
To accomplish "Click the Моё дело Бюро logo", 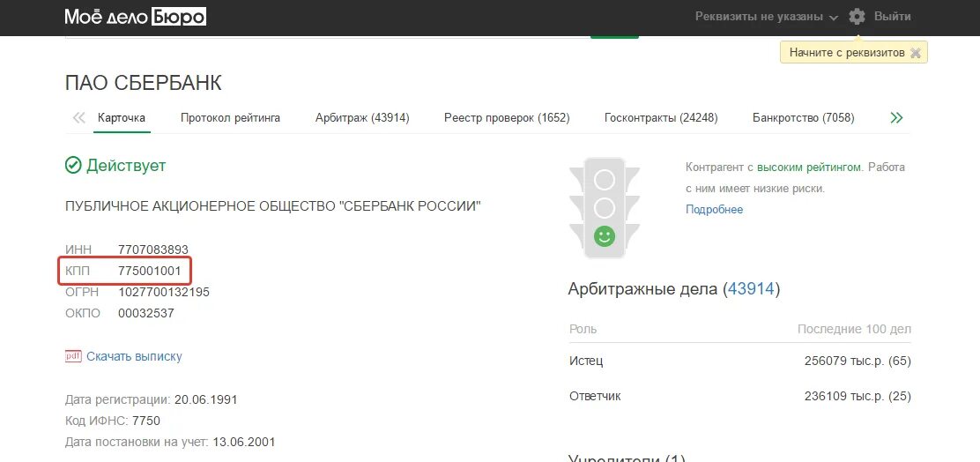I will pyautogui.click(x=135, y=16).
